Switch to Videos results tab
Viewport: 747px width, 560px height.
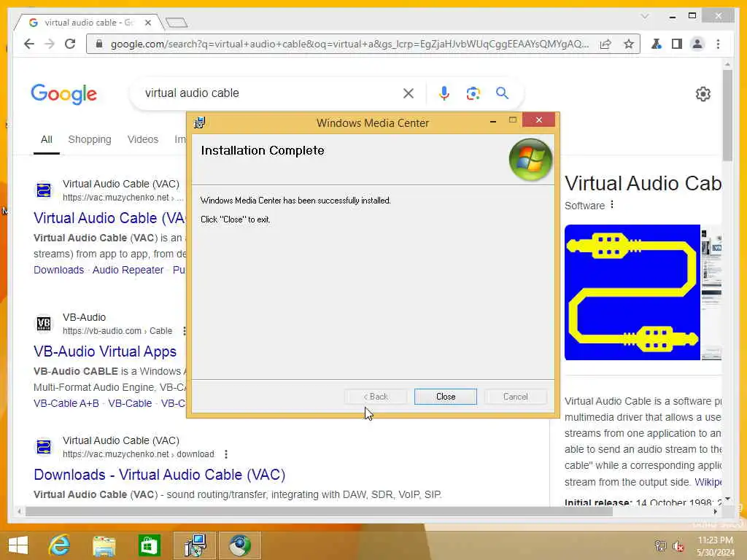(143, 139)
